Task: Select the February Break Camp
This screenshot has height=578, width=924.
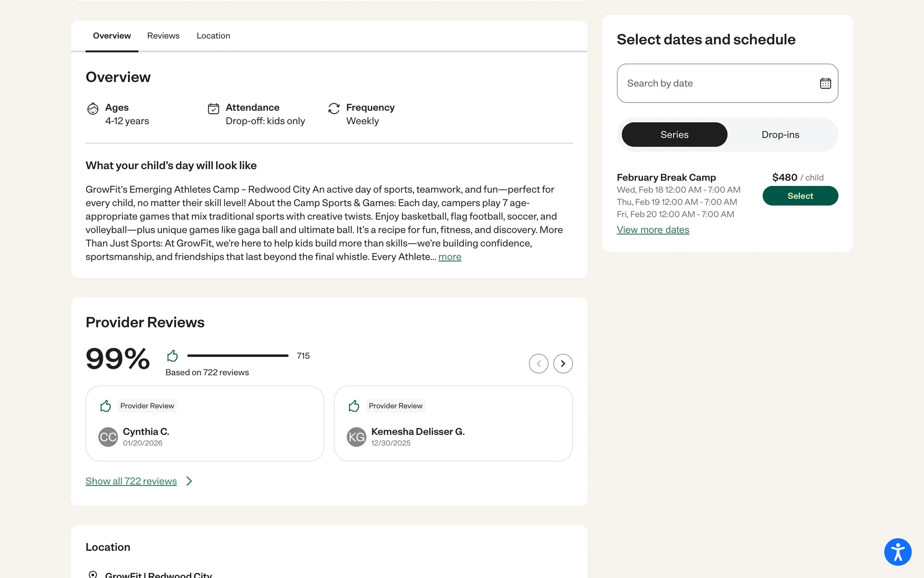Action: tap(800, 196)
